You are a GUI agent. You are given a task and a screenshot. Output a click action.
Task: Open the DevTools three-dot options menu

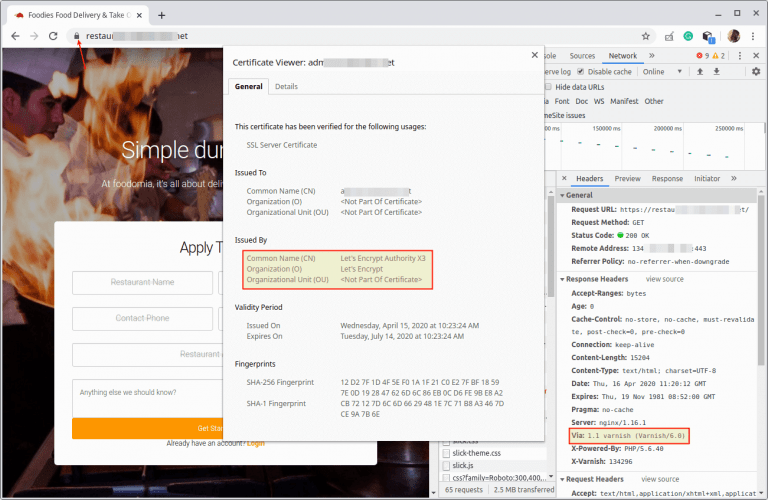(x=740, y=56)
